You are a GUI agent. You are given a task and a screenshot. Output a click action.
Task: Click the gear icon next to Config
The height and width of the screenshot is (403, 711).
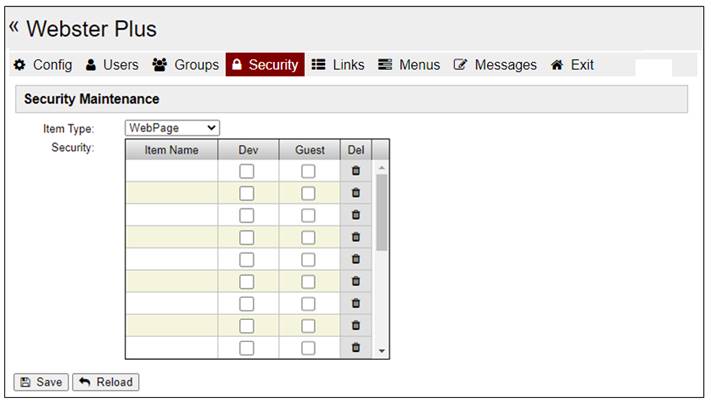coord(19,65)
